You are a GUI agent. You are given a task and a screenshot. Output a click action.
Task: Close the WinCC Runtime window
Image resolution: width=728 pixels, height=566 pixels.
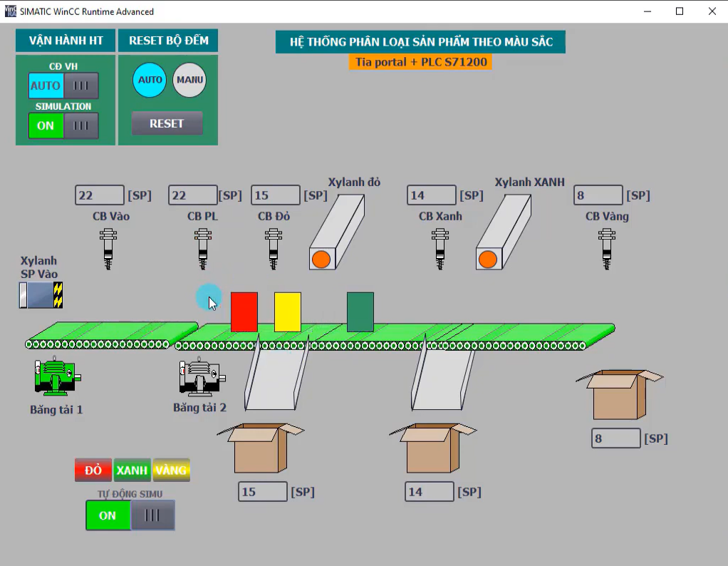click(x=712, y=11)
